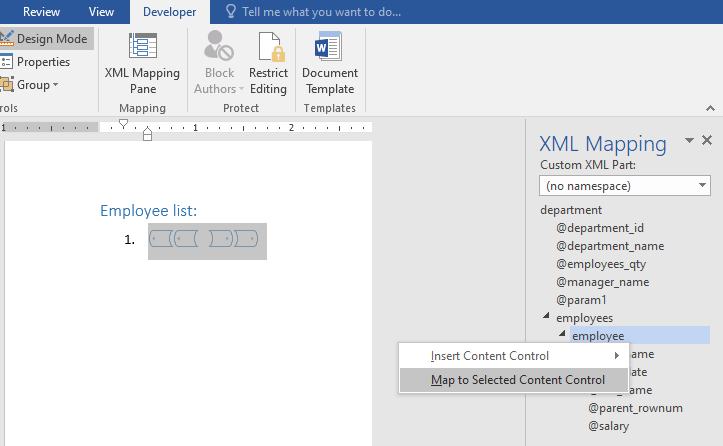Switch to the View tab
The width and height of the screenshot is (723, 446).
coord(101,12)
